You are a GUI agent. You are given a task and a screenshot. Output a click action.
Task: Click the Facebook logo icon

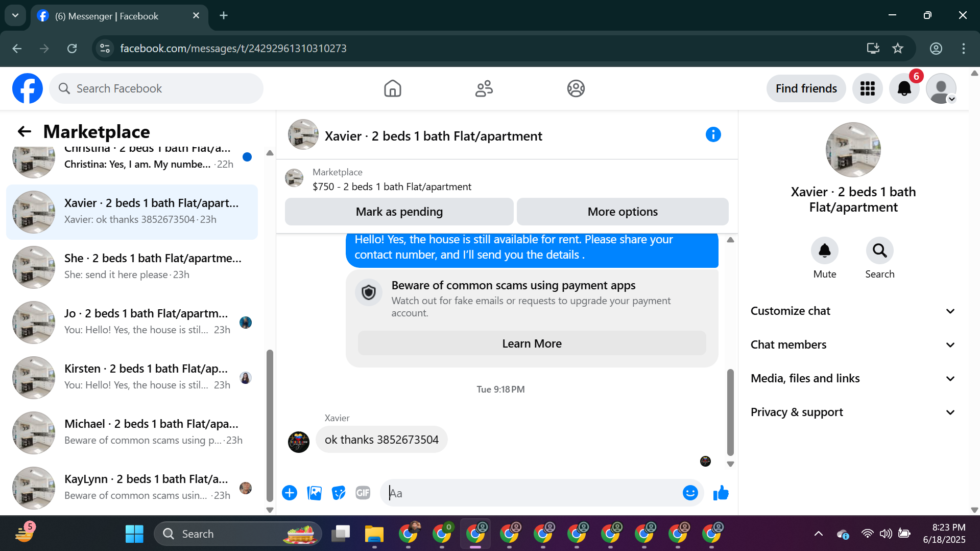point(28,88)
